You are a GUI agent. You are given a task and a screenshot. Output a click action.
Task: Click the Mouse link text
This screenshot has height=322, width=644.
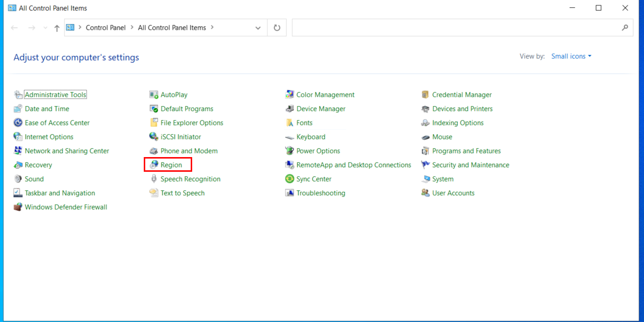[442, 137]
